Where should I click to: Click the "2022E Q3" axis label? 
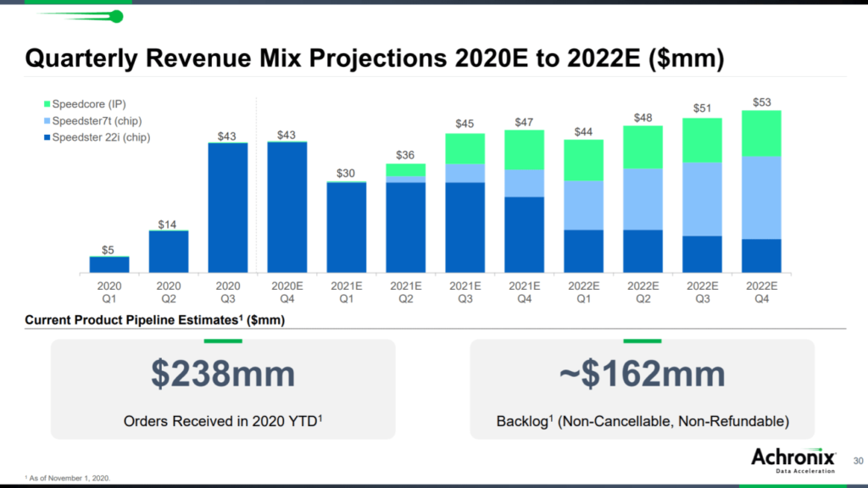point(703,292)
